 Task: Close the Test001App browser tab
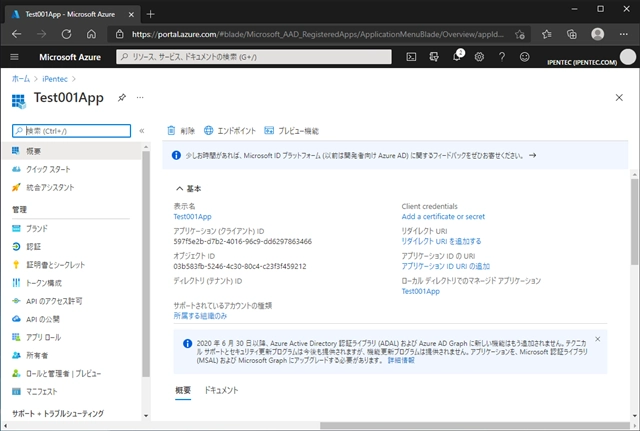(x=131, y=14)
